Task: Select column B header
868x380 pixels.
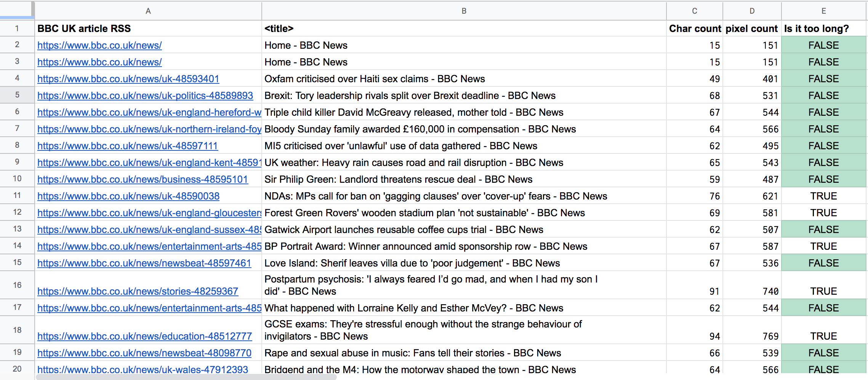Action: coord(464,11)
